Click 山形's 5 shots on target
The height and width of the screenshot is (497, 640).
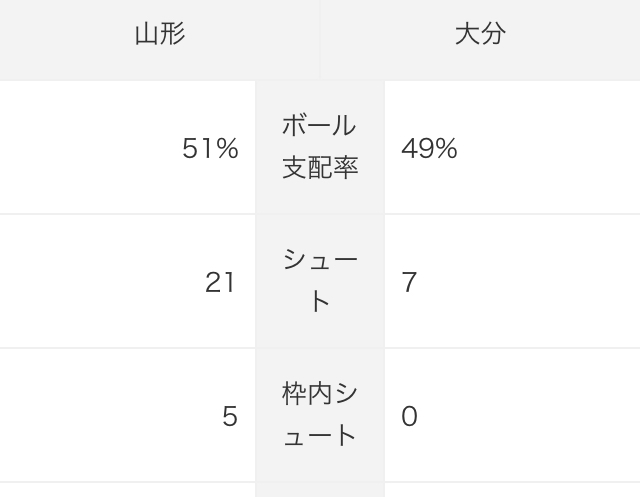(x=230, y=417)
